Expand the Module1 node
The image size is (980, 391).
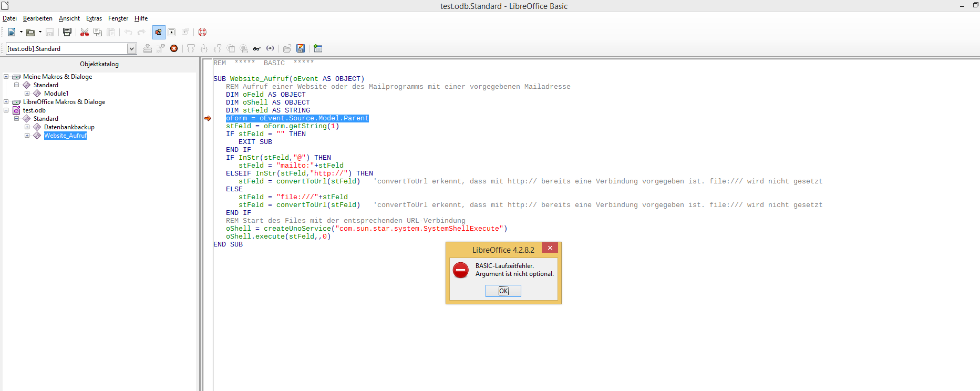click(27, 94)
